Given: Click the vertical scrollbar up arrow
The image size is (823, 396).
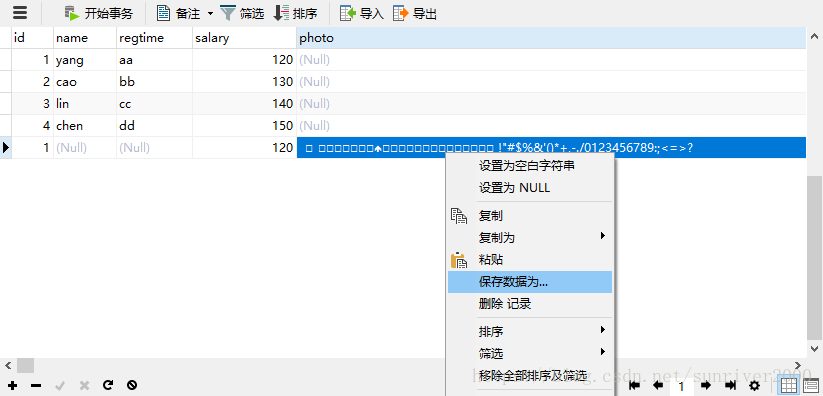Looking at the screenshot, I should coord(815,37).
